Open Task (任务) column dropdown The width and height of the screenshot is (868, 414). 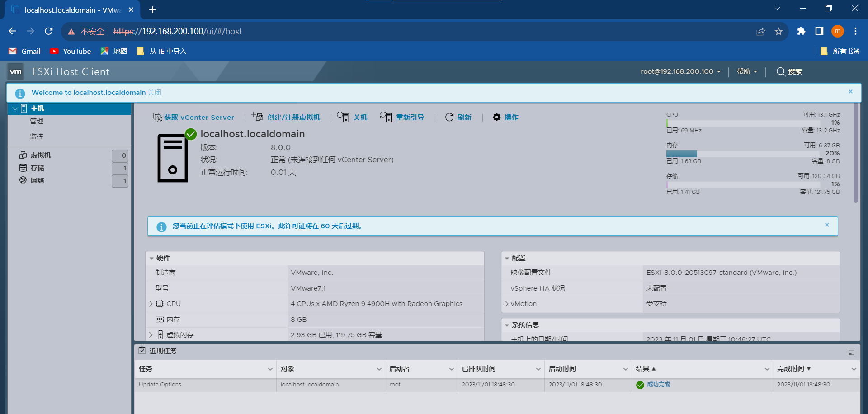(270, 369)
